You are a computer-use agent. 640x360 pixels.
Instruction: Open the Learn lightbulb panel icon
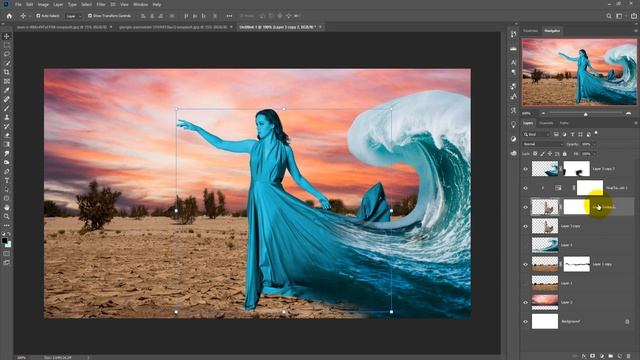513,125
